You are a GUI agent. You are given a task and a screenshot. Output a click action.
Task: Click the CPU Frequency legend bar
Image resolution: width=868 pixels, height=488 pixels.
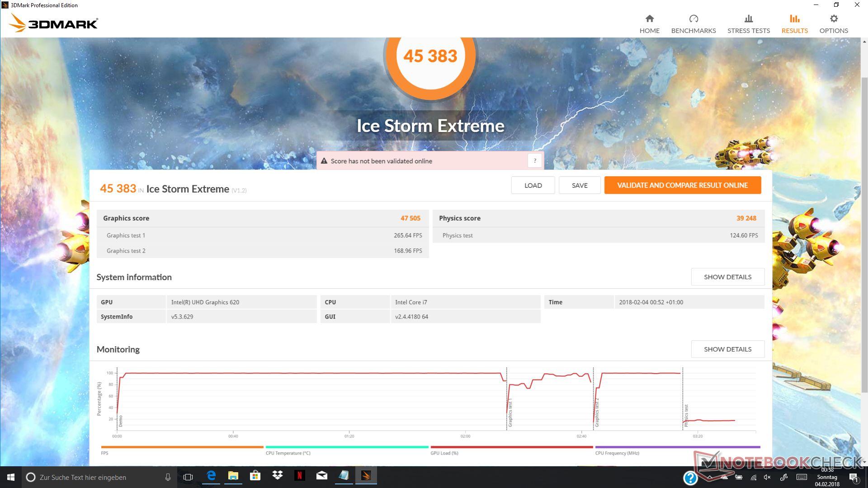pyautogui.click(x=678, y=447)
